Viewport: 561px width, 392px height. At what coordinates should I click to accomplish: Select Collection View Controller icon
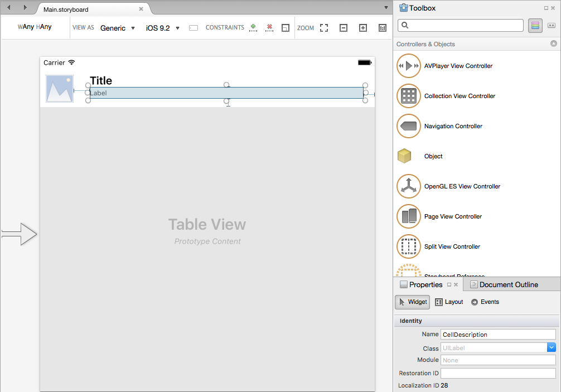409,96
